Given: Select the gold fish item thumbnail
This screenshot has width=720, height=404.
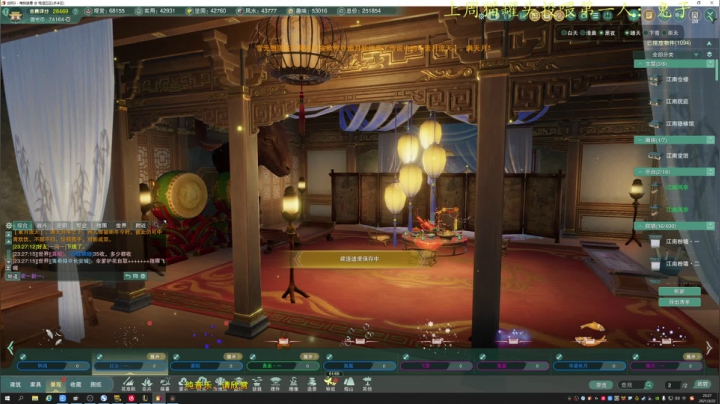Looking at the screenshot, I should tap(591, 333).
